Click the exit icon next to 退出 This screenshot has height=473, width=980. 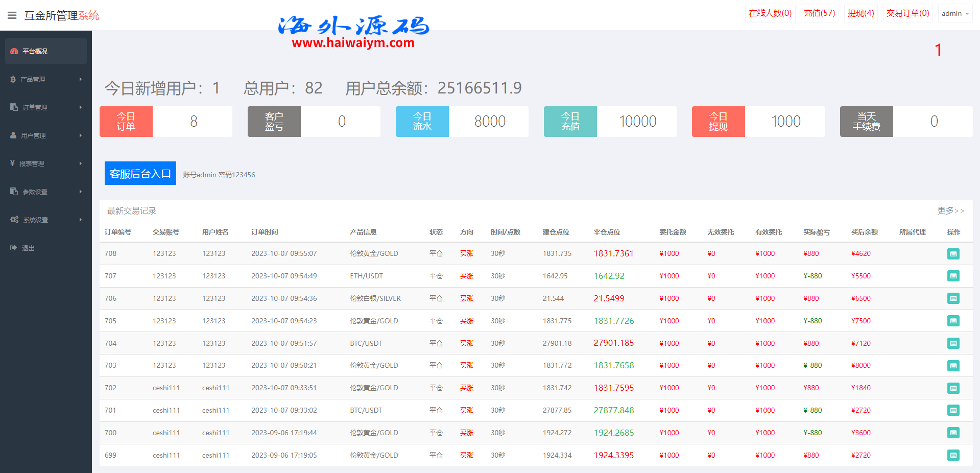click(x=14, y=248)
